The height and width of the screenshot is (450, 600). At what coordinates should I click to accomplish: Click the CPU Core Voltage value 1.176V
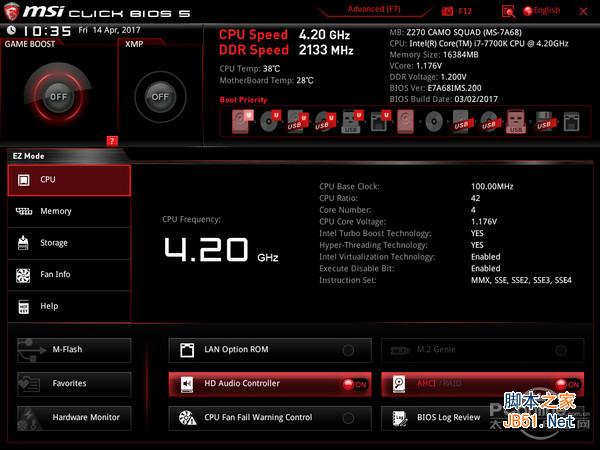(484, 222)
